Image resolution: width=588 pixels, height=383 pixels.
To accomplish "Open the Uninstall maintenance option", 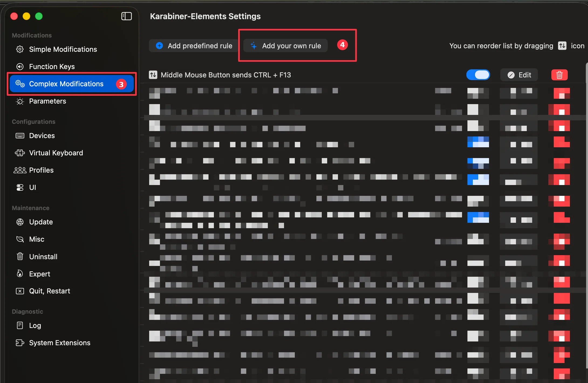I will 43,256.
